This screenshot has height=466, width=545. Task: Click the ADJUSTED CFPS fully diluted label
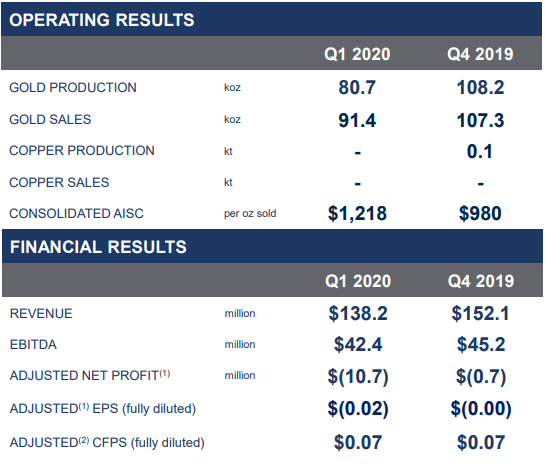(107, 443)
